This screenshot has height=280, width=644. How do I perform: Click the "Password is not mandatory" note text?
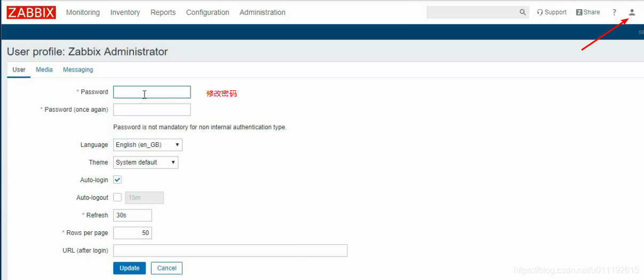[x=200, y=127]
